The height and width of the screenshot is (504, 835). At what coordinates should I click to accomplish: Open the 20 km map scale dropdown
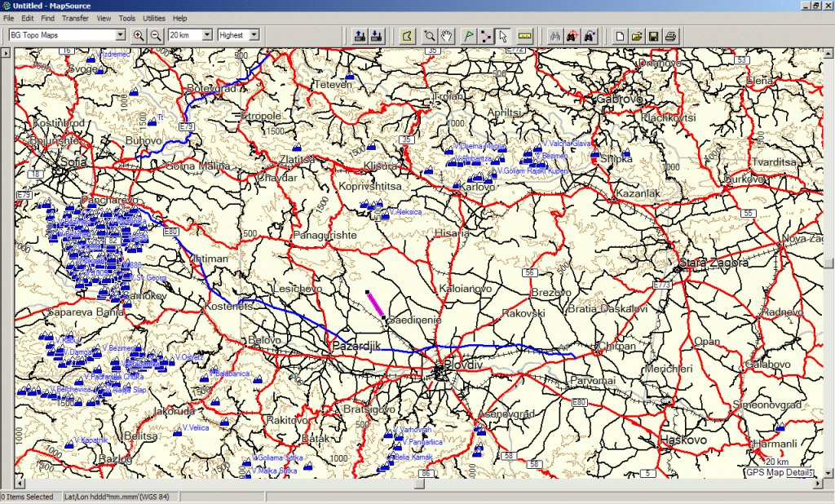(206, 35)
